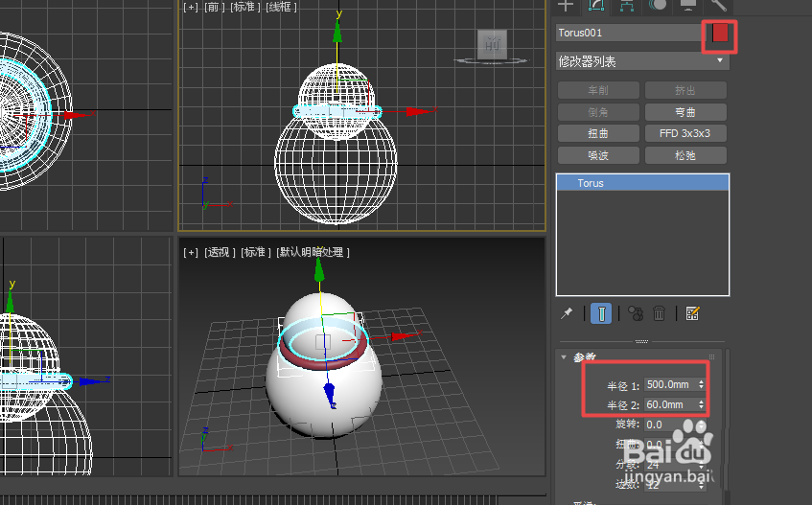The height and width of the screenshot is (505, 812).
Task: Click the green Y-axis gizmo arrow in front viewport
Action: pyautogui.click(x=337, y=31)
